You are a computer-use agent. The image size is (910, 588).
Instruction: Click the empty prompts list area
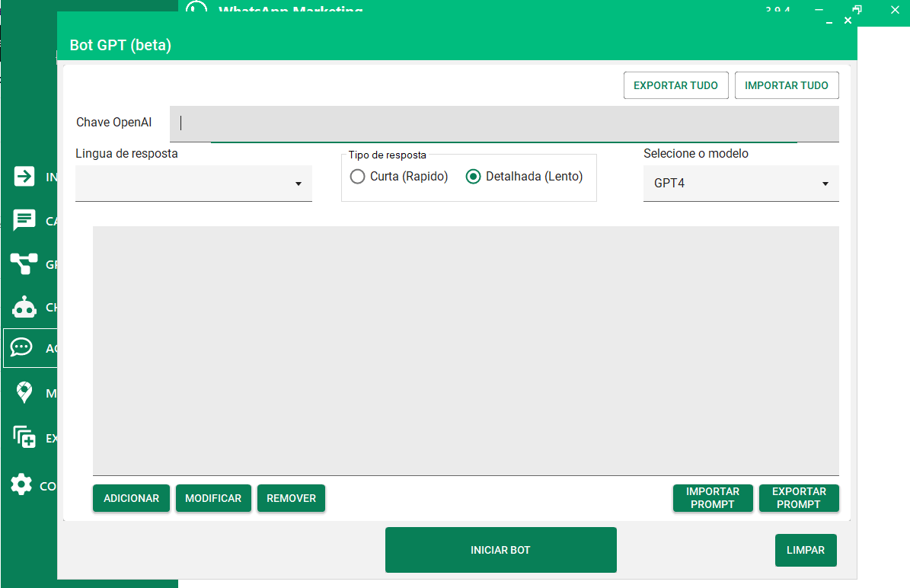point(465,350)
